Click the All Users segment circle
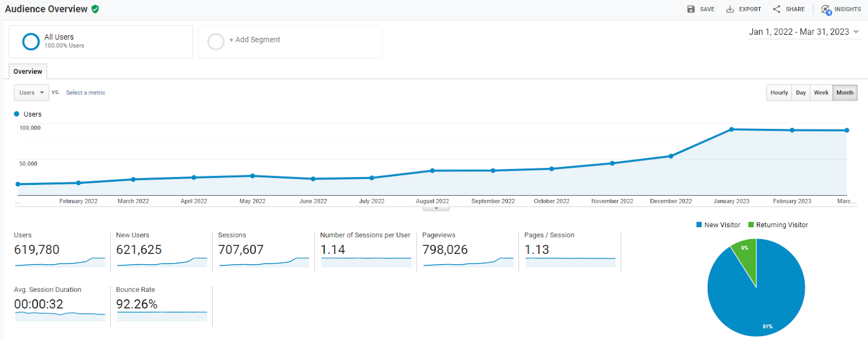The height and width of the screenshot is (340, 868). (x=31, y=41)
